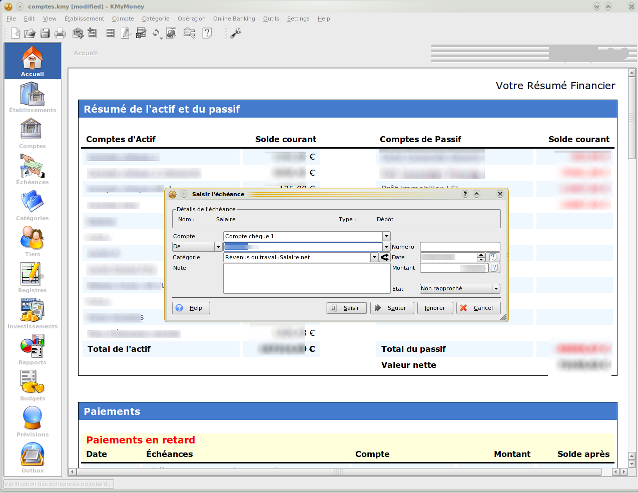Open the État 'Non rapproché' dropdown
638x493 pixels.
coord(460,288)
